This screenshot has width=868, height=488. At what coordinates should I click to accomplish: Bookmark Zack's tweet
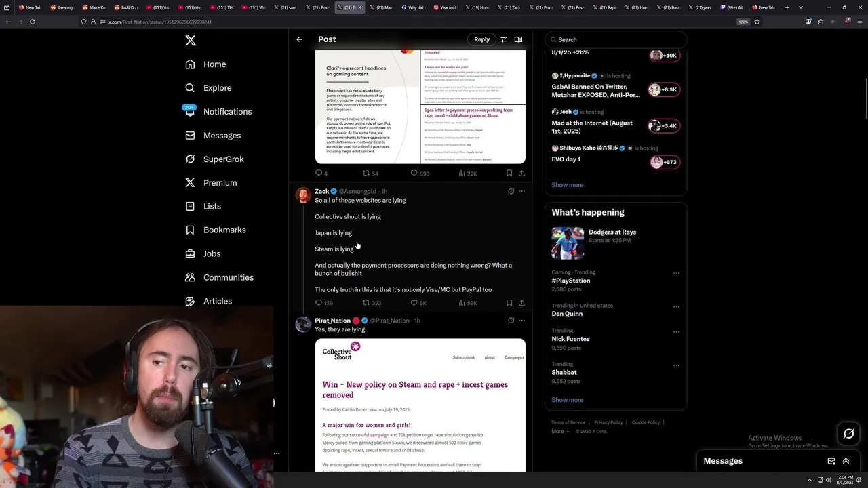(x=509, y=303)
